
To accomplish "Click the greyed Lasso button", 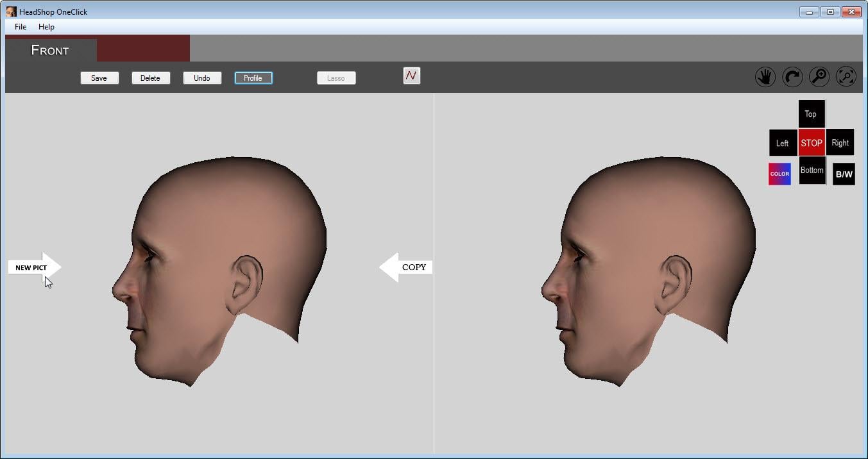I will [x=336, y=78].
